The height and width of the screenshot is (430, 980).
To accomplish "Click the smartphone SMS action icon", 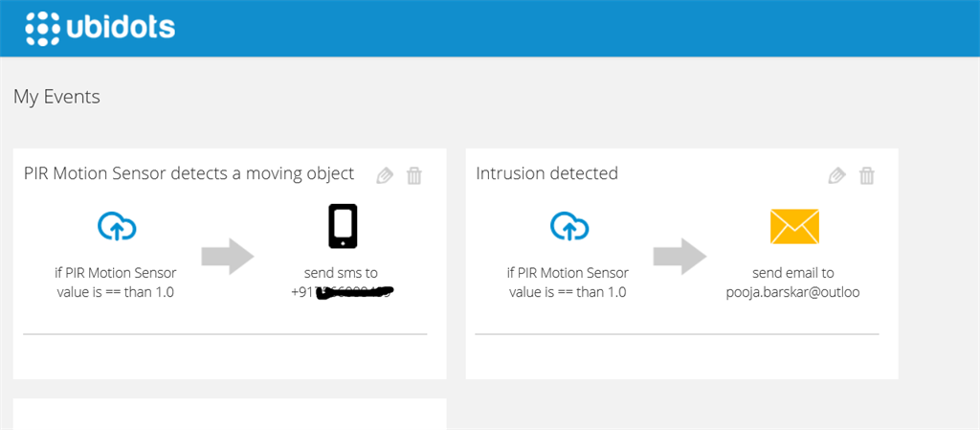I will (x=342, y=226).
